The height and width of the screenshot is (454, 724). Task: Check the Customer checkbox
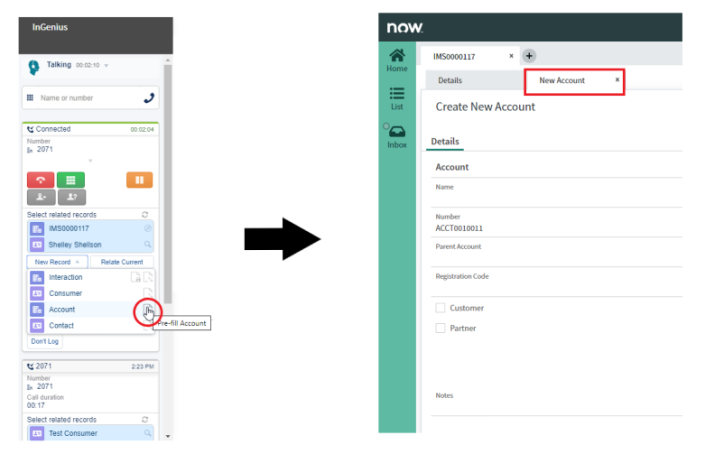click(x=441, y=308)
